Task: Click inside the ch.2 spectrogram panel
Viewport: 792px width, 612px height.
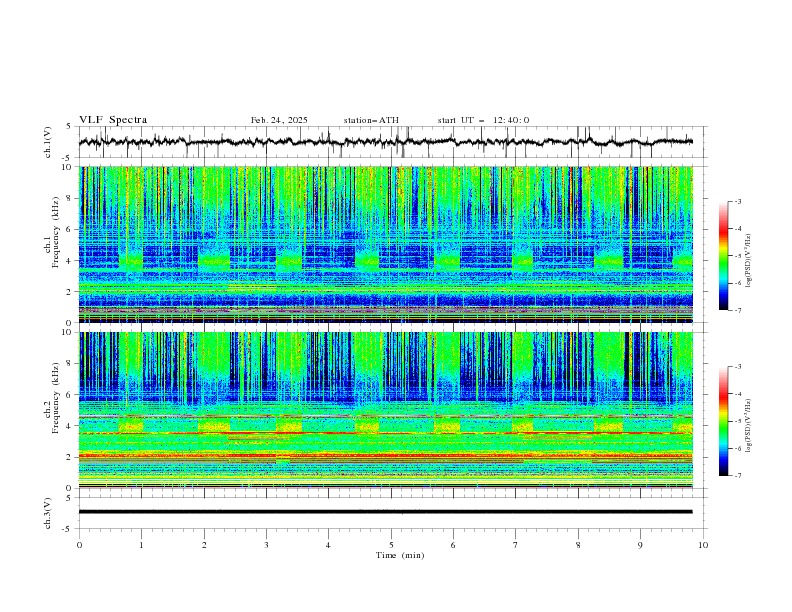Action: click(x=385, y=410)
